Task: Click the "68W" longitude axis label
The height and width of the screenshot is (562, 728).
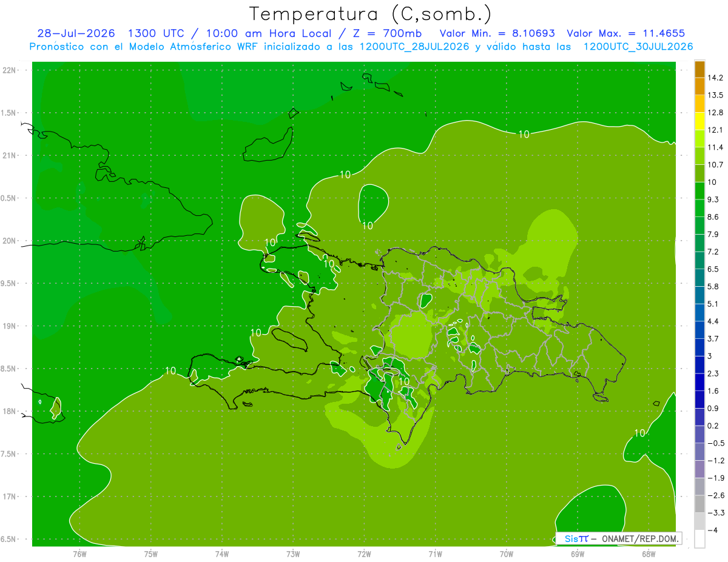Action: pos(648,554)
